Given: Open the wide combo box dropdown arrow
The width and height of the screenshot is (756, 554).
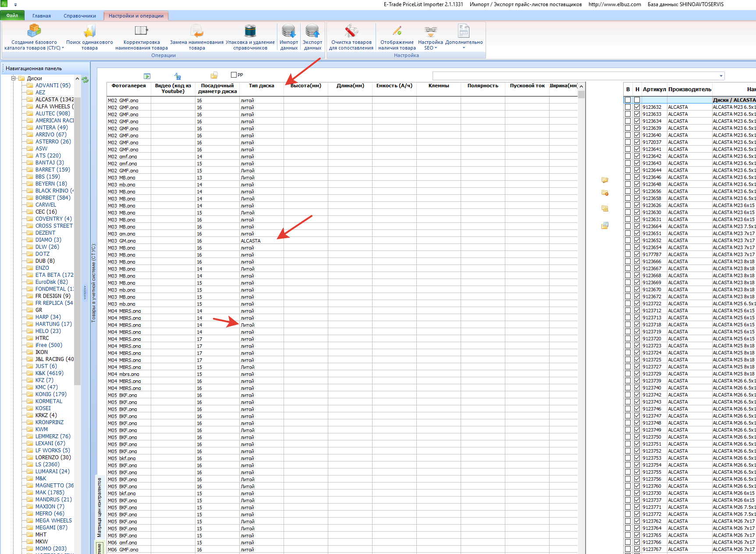Looking at the screenshot, I should (x=721, y=76).
